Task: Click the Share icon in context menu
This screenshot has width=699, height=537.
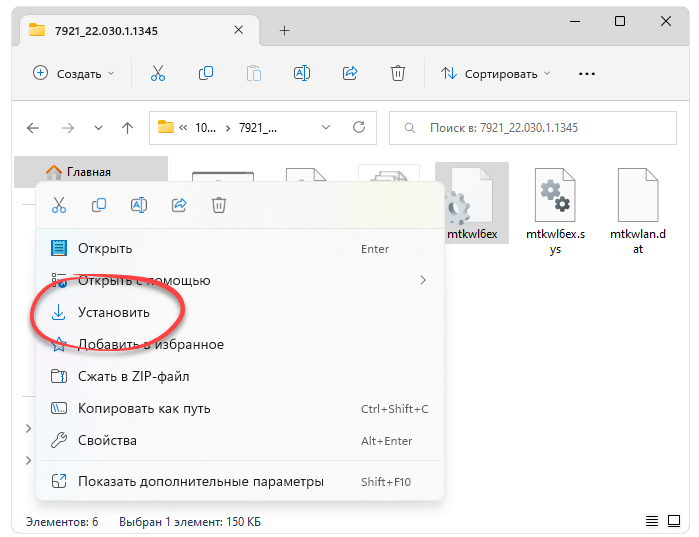Action: coord(179,205)
